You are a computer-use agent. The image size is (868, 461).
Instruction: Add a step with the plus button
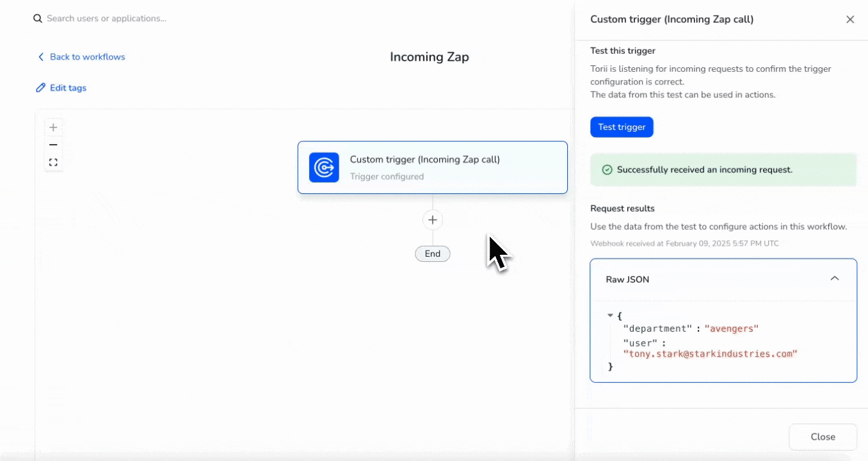tap(433, 220)
